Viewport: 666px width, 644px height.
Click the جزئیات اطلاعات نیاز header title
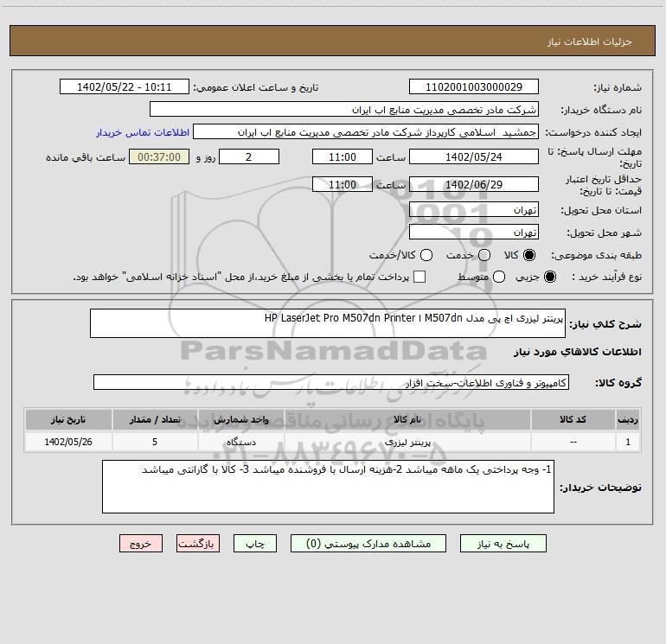[590, 41]
